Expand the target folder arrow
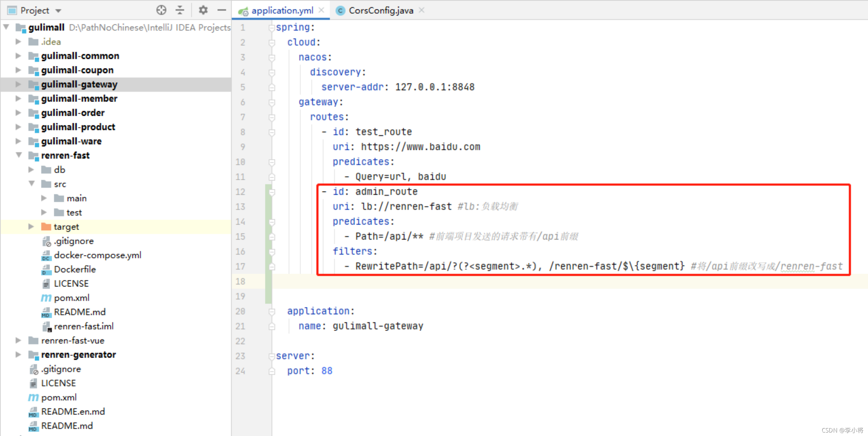The image size is (868, 436). pos(31,227)
